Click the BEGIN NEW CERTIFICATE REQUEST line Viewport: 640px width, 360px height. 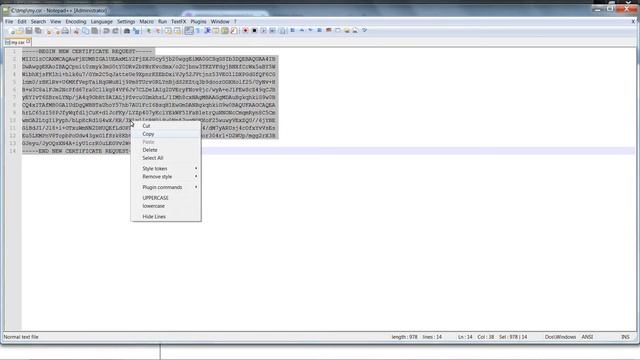(87, 51)
